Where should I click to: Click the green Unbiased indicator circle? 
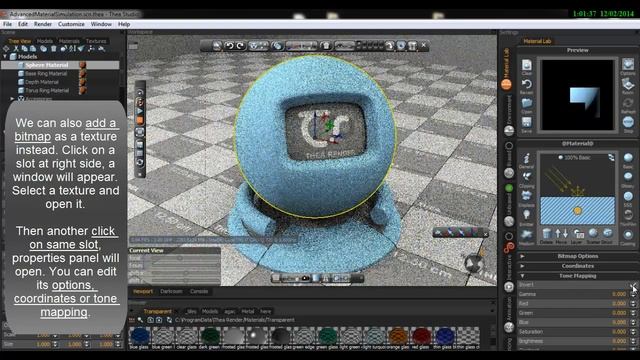(x=509, y=188)
